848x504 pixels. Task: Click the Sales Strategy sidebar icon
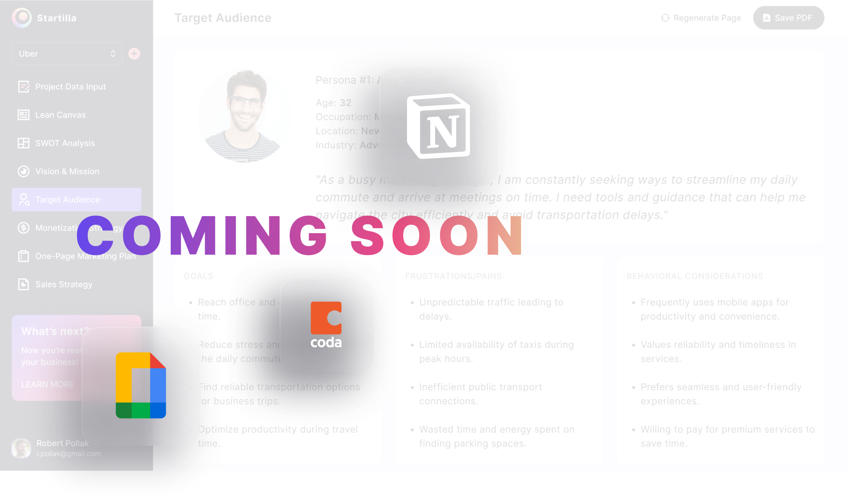click(24, 285)
